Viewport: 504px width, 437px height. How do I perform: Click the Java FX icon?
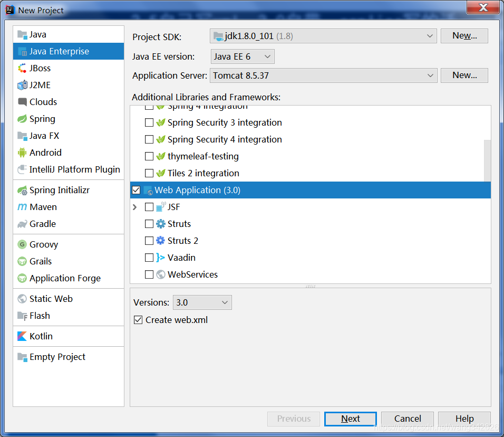click(x=22, y=136)
